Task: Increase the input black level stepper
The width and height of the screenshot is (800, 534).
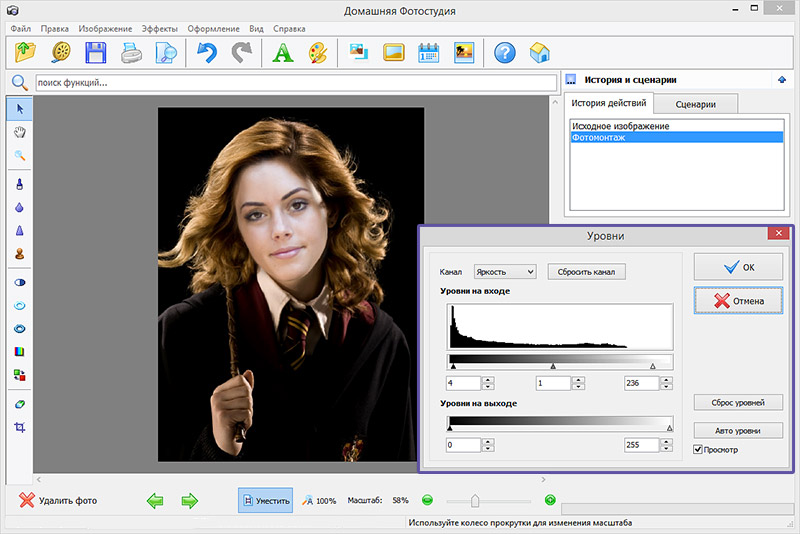Action: 489,379
